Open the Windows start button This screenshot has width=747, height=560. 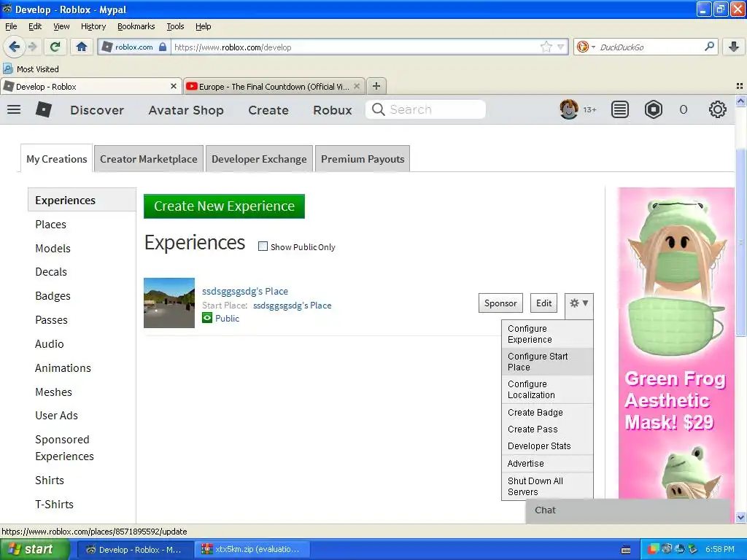[x=35, y=549]
